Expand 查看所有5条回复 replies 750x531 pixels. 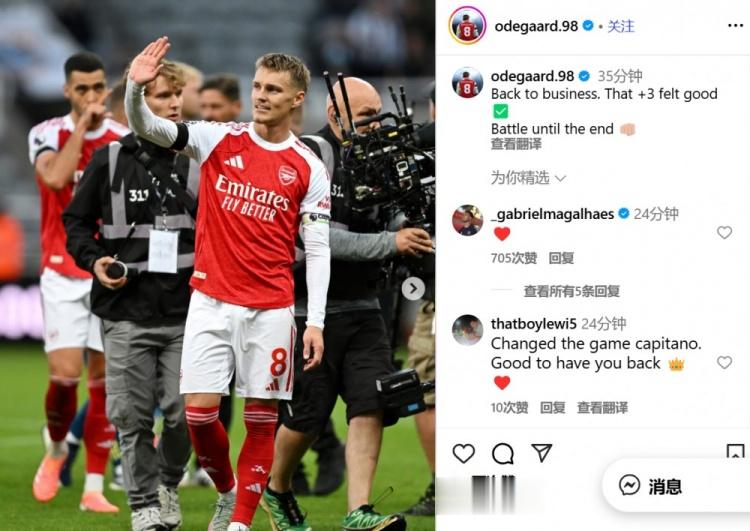coord(572,291)
